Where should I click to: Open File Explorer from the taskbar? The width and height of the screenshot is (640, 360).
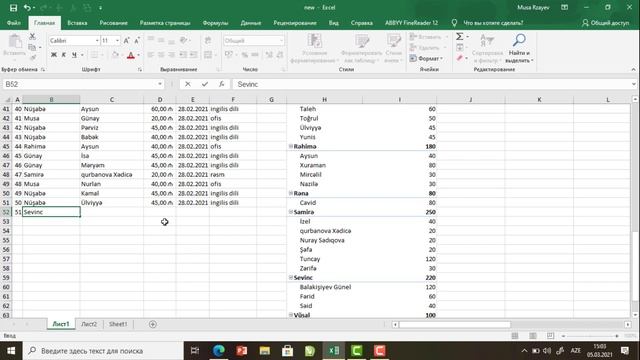[264, 351]
